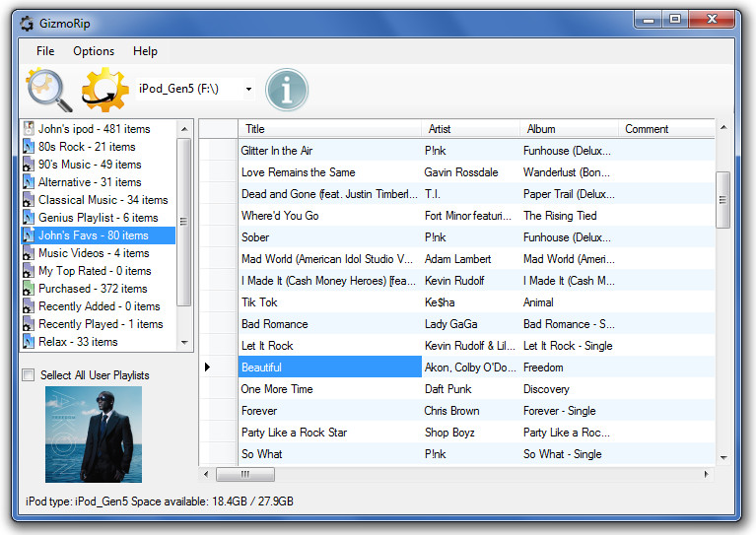Click the Genius Playlist icon
Screen dimensions: 756x535
pyautogui.click(x=29, y=218)
